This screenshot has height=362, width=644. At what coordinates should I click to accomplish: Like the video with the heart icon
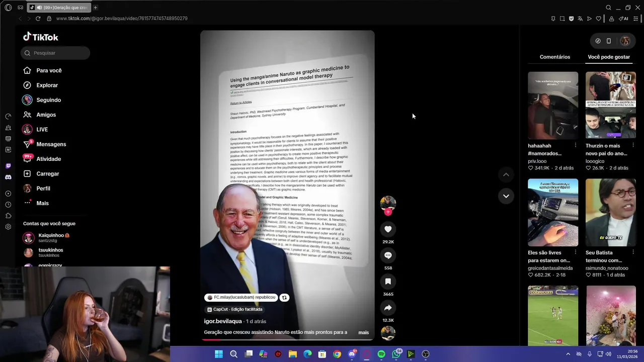click(x=388, y=229)
